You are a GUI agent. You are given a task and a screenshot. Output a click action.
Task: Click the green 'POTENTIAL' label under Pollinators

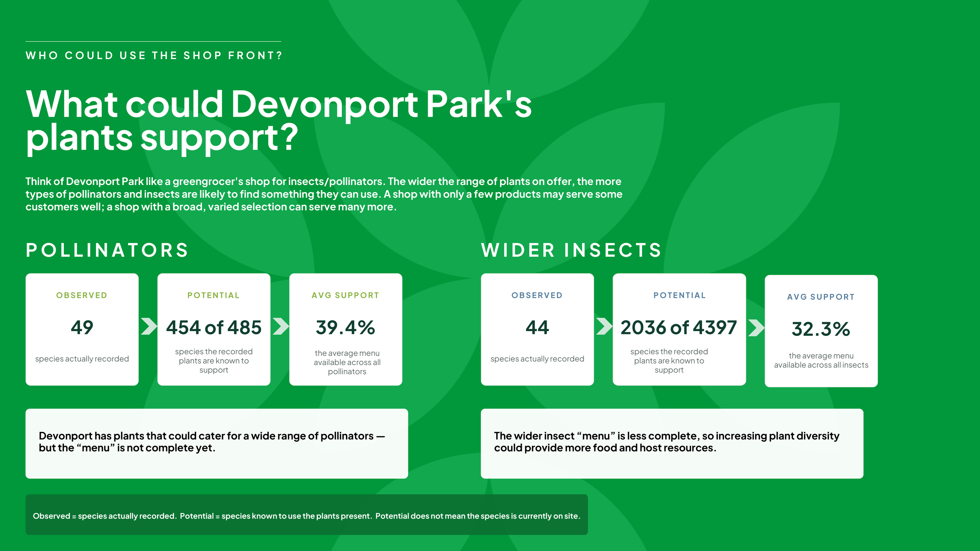click(x=213, y=295)
